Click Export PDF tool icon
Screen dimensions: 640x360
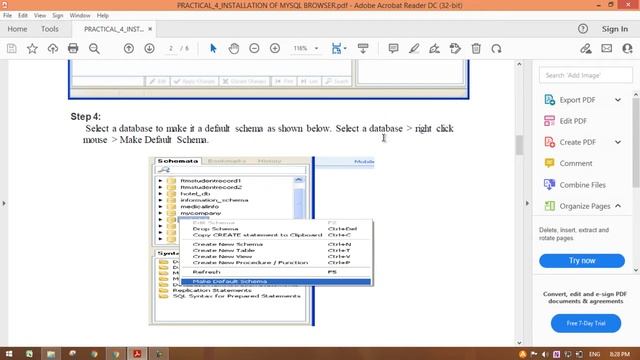[549, 100]
